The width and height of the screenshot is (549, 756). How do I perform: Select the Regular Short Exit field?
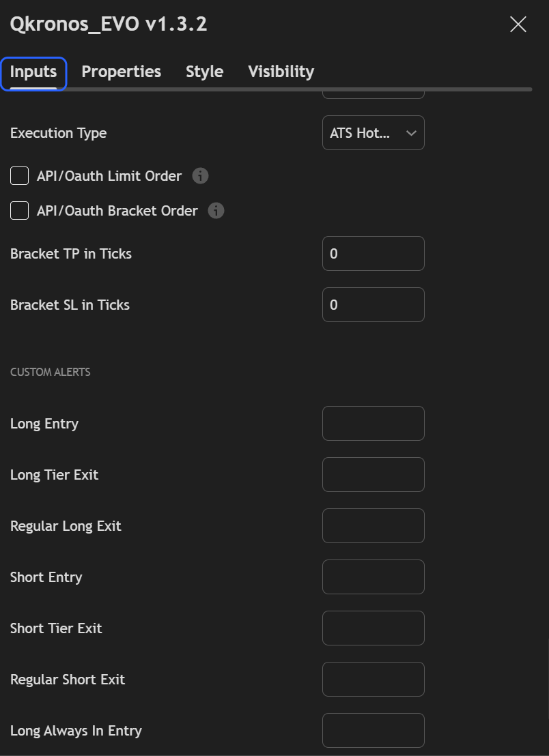pyautogui.click(x=373, y=680)
